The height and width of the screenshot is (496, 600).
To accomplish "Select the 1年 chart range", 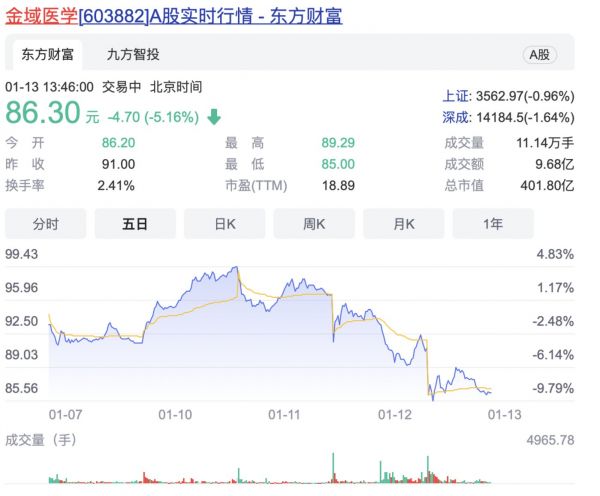I will (493, 224).
